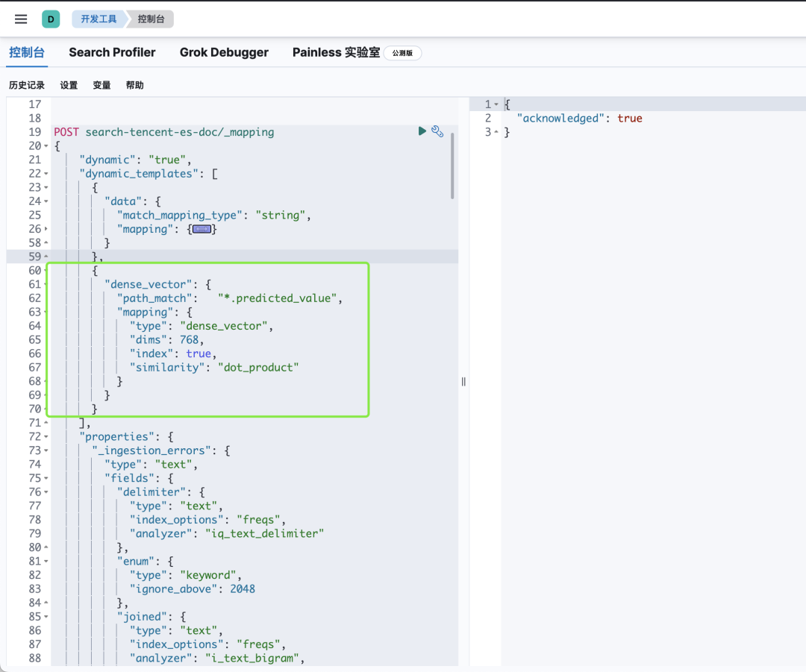The width and height of the screenshot is (806, 672).
Task: Click the 变量 variables button
Action: coord(101,85)
